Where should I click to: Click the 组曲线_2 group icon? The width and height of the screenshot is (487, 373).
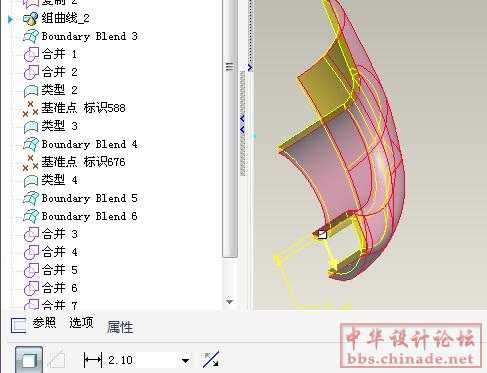point(30,19)
